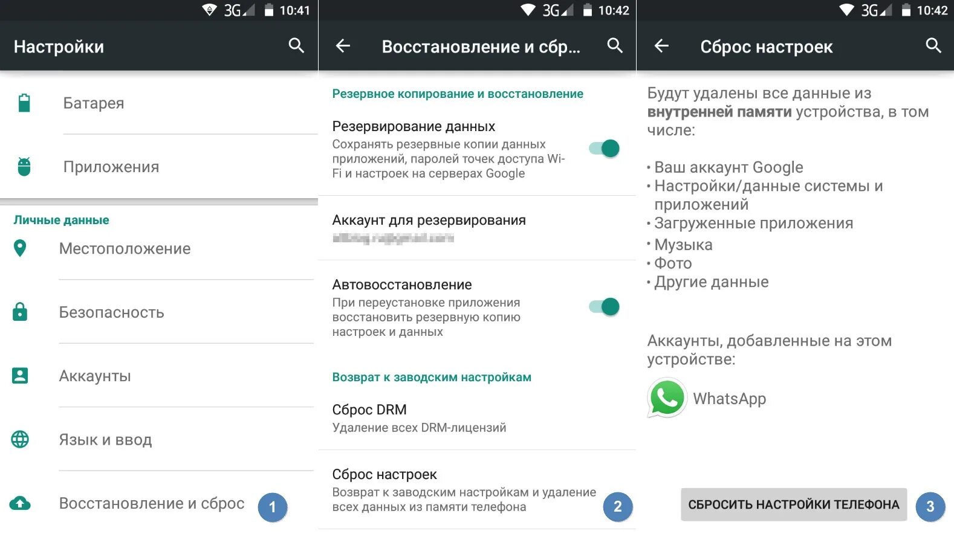The image size is (954, 560).
Task: Click СБРОСИТЬ НАСТРОЙКИ ТЕЛЕФОНА button
Action: [794, 504]
